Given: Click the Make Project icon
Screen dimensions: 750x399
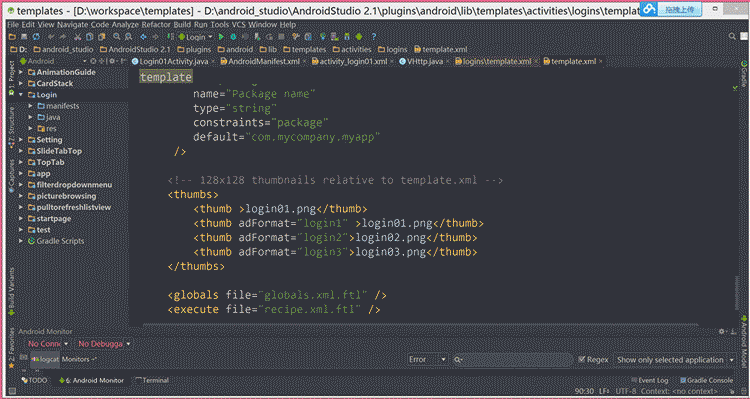Looking at the screenshot, I should (170, 36).
